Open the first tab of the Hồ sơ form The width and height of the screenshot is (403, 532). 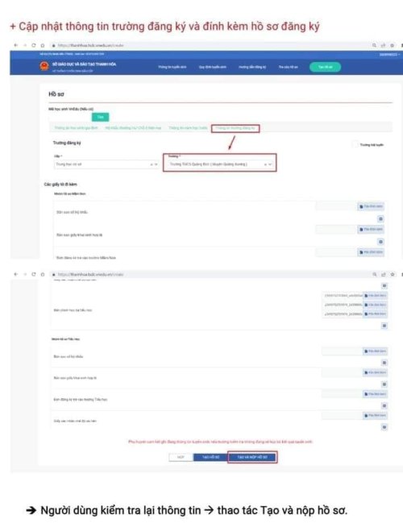(76, 128)
